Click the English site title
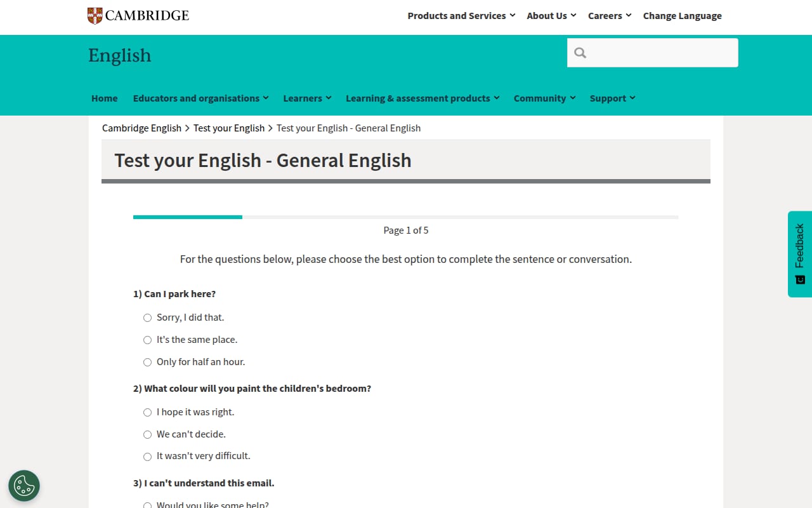The height and width of the screenshot is (508, 812). pos(120,56)
